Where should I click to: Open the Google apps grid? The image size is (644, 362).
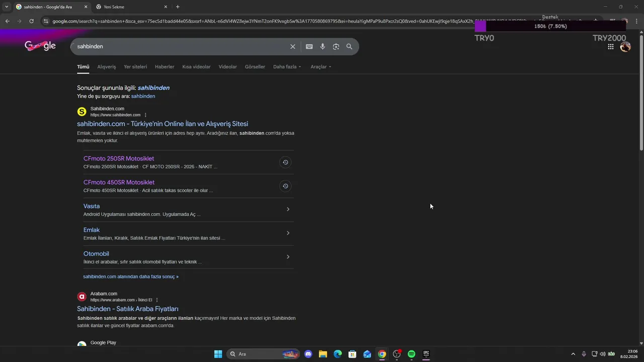pyautogui.click(x=611, y=47)
